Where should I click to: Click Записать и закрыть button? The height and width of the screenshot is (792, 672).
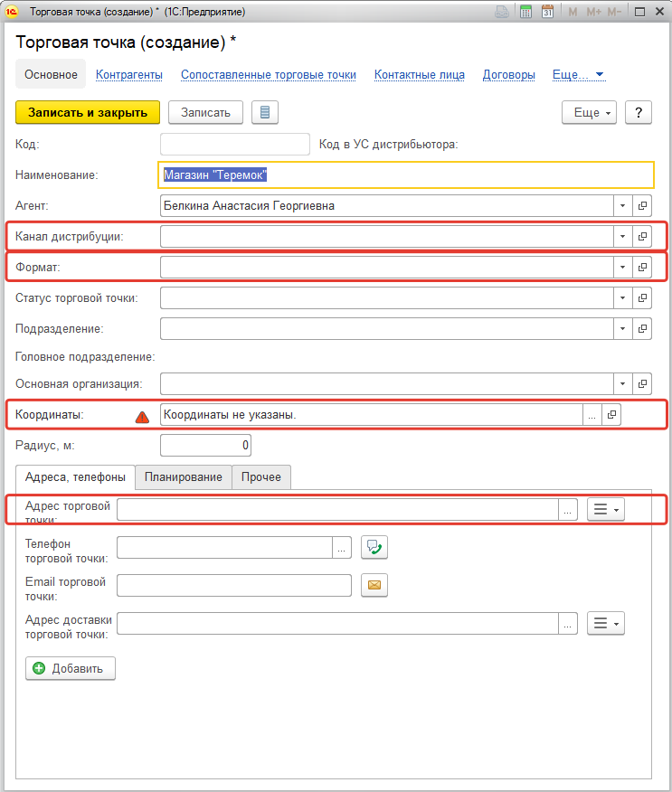point(88,112)
